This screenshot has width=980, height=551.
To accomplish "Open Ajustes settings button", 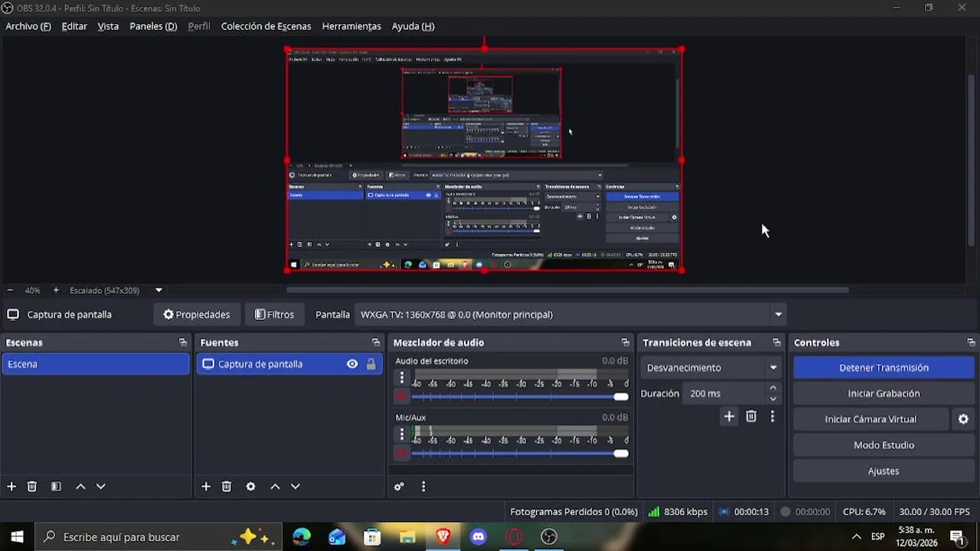I will click(884, 471).
